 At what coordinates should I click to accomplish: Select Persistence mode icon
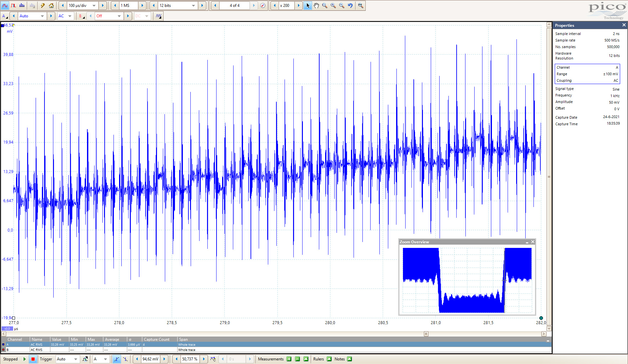click(13, 6)
